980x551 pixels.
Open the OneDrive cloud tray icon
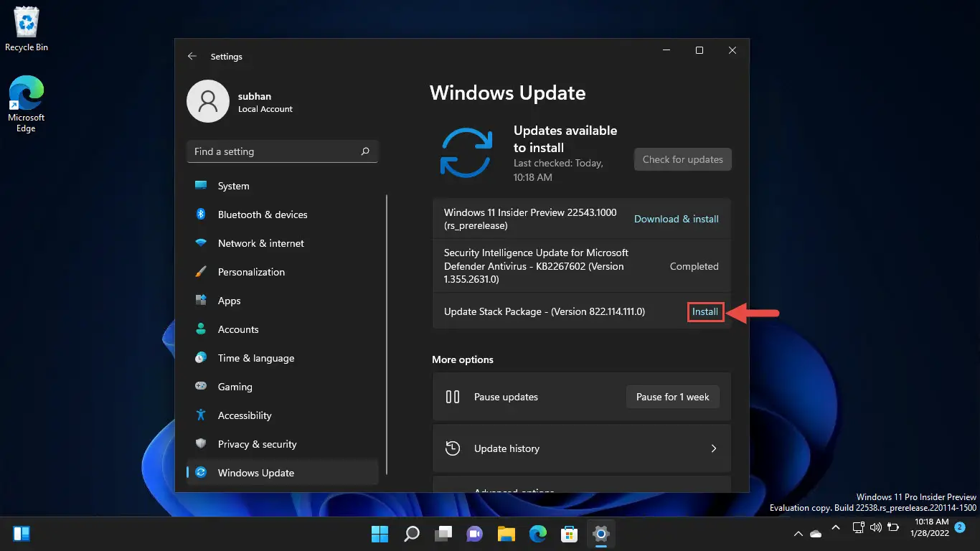point(816,534)
